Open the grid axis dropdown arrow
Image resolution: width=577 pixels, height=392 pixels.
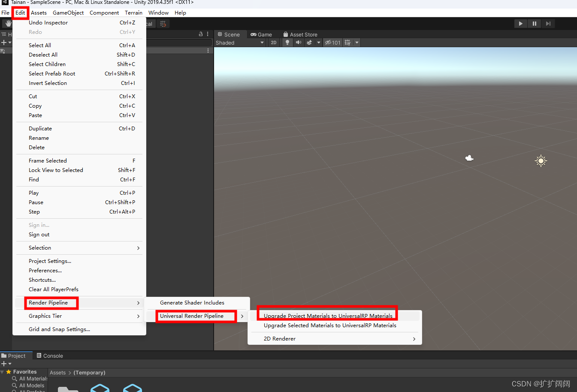357,42
